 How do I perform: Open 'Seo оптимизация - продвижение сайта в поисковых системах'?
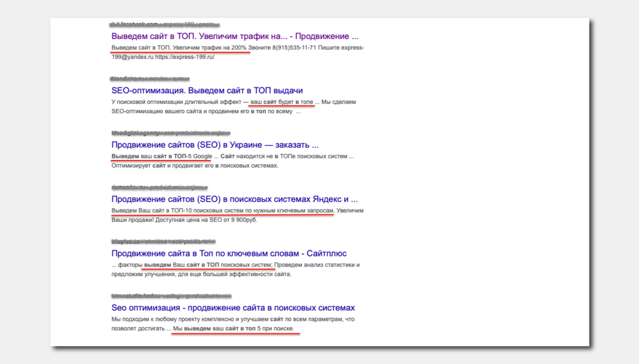click(x=233, y=308)
